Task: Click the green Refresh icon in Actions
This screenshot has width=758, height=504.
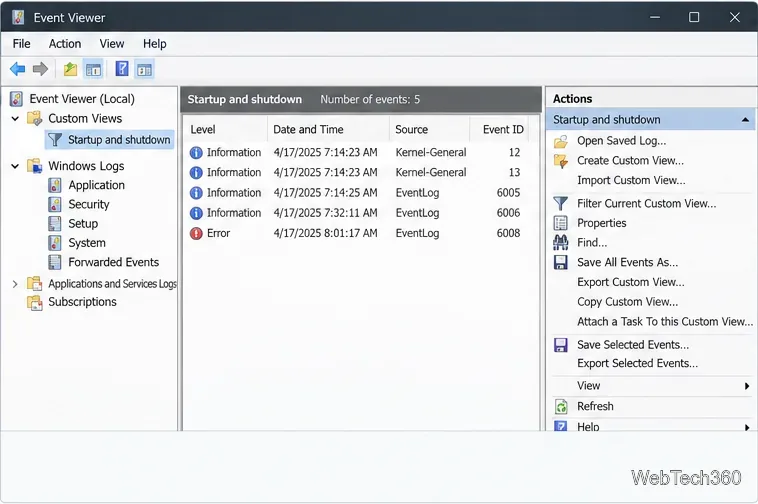Action: [x=561, y=406]
